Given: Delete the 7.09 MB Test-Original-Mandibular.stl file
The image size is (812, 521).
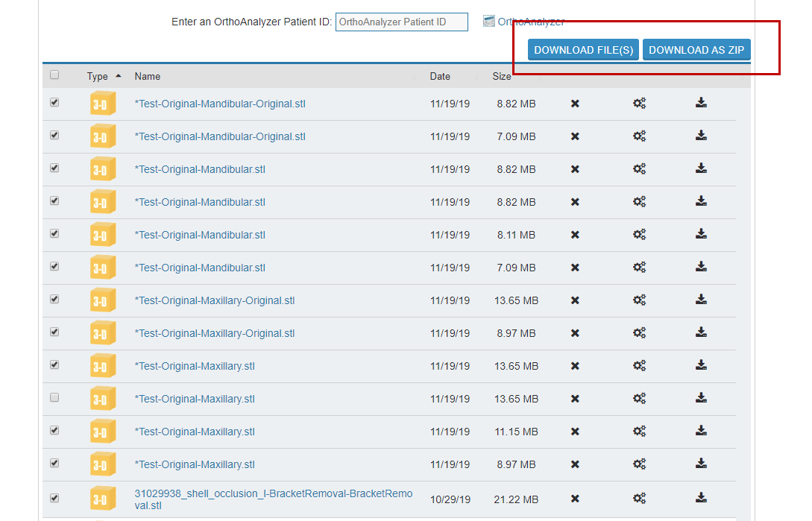Looking at the screenshot, I should [x=575, y=268].
